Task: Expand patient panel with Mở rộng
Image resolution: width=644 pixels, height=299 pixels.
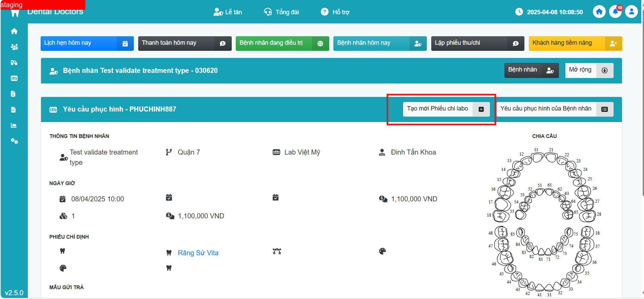Action: (589, 70)
